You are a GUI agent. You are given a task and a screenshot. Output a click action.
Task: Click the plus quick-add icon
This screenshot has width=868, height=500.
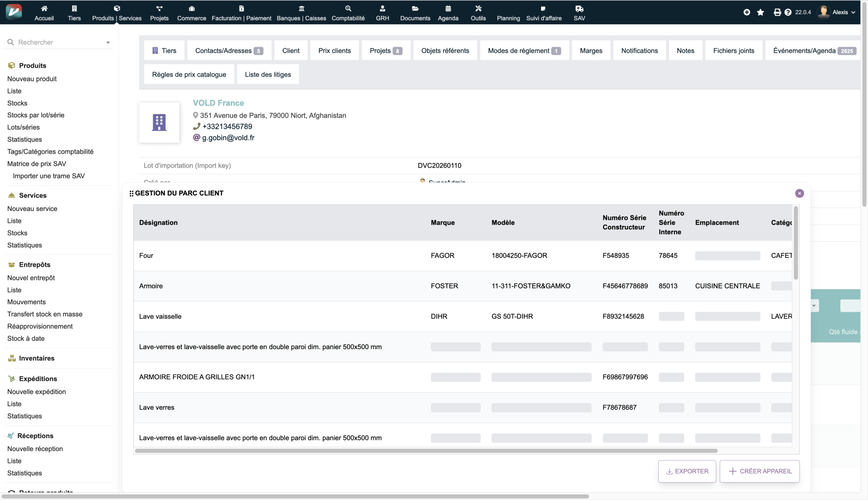747,12
